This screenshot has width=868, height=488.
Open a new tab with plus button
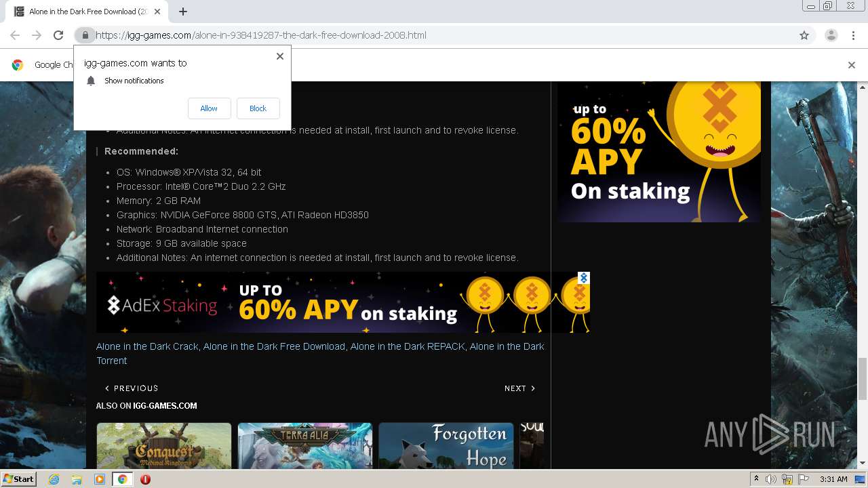183,12
